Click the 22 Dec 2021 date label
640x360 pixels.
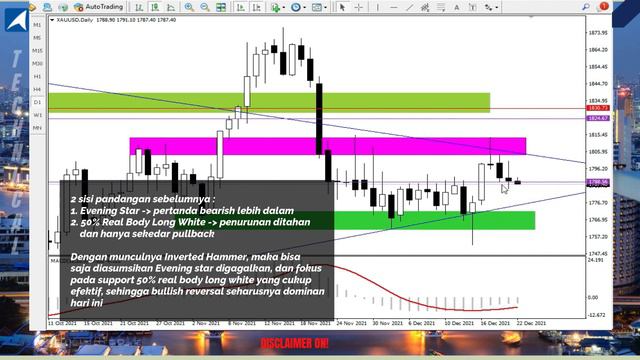(x=531, y=323)
